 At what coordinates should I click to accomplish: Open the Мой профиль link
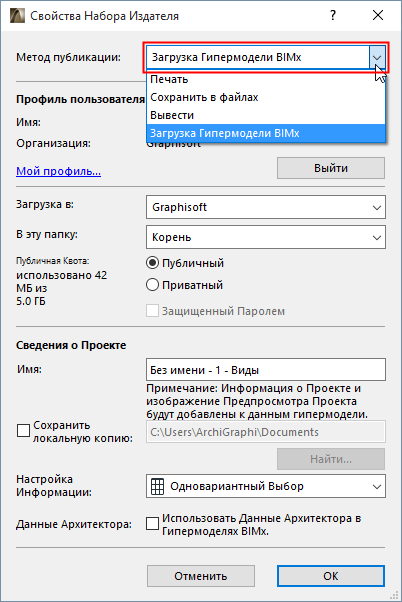pyautogui.click(x=58, y=171)
